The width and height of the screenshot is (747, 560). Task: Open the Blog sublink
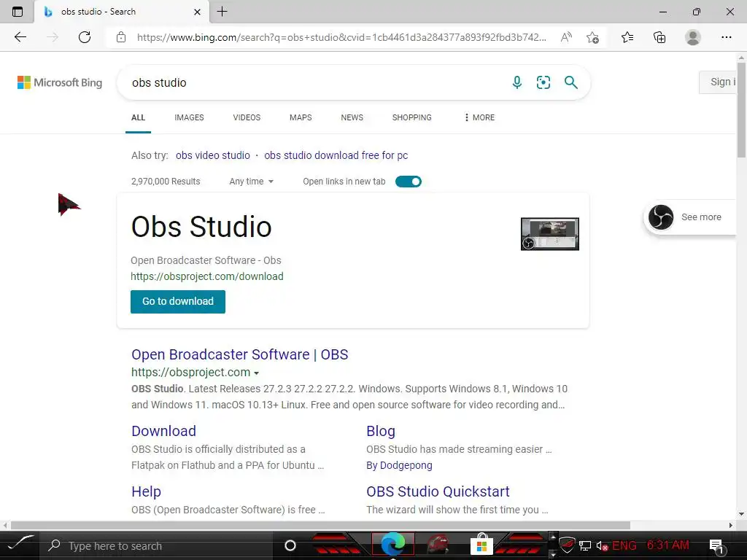click(x=381, y=431)
